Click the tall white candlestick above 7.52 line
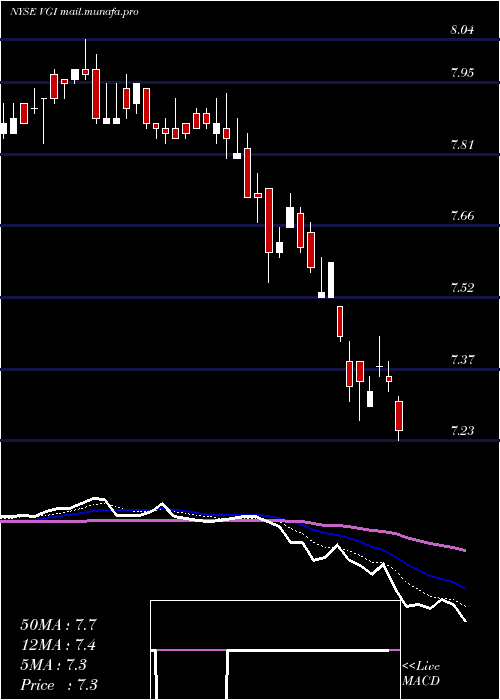The height and width of the screenshot is (700, 500). 331,280
